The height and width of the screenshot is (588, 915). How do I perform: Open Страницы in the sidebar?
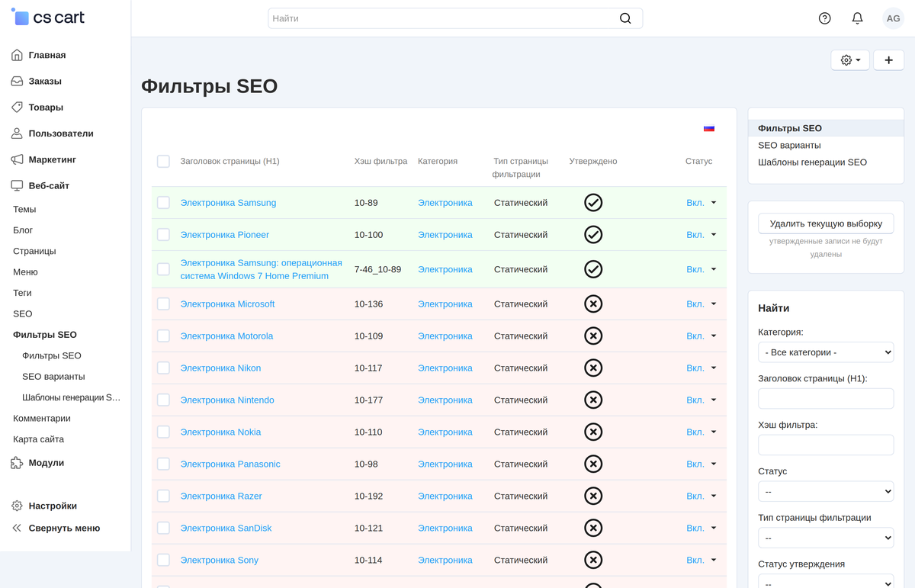click(x=34, y=251)
